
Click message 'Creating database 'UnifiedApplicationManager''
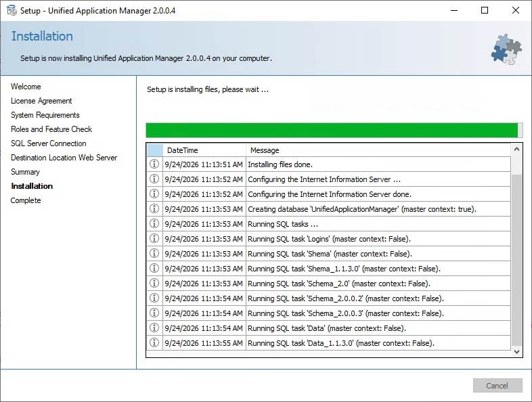tap(362, 209)
